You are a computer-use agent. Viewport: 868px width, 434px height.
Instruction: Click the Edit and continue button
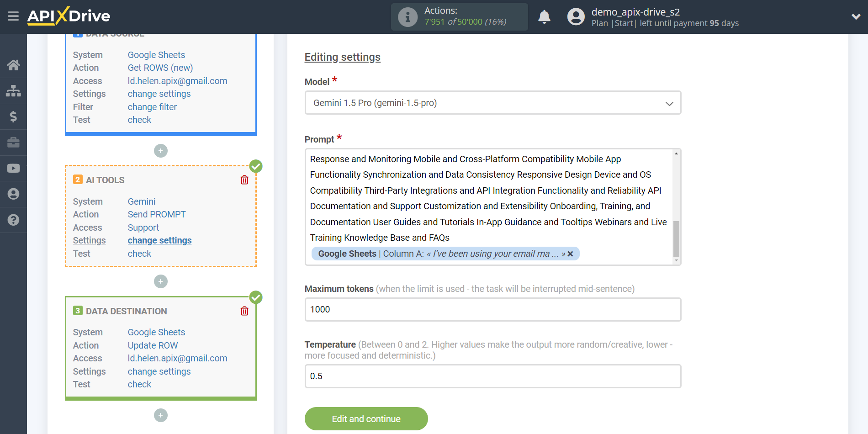tap(366, 419)
